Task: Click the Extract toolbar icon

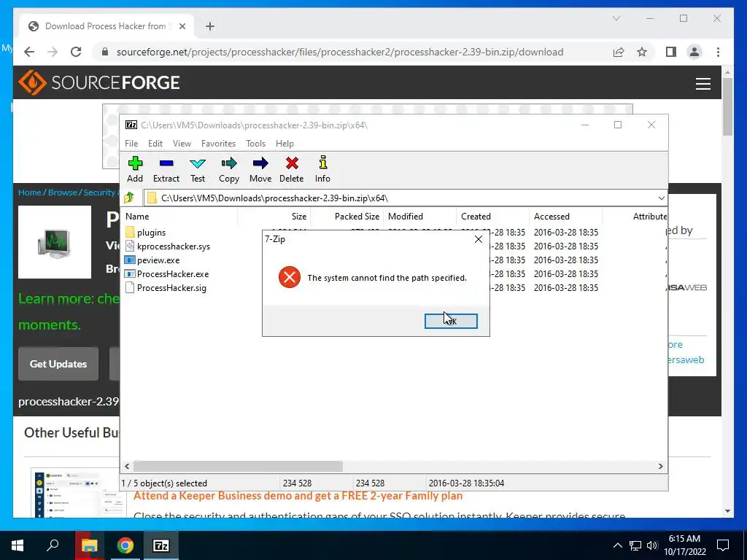Action: pos(166,163)
